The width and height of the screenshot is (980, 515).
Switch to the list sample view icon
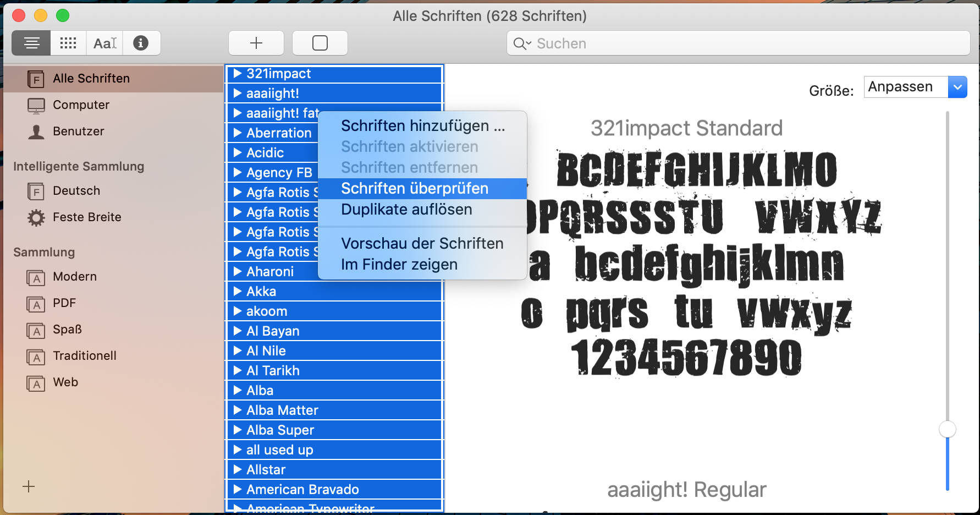coord(31,43)
